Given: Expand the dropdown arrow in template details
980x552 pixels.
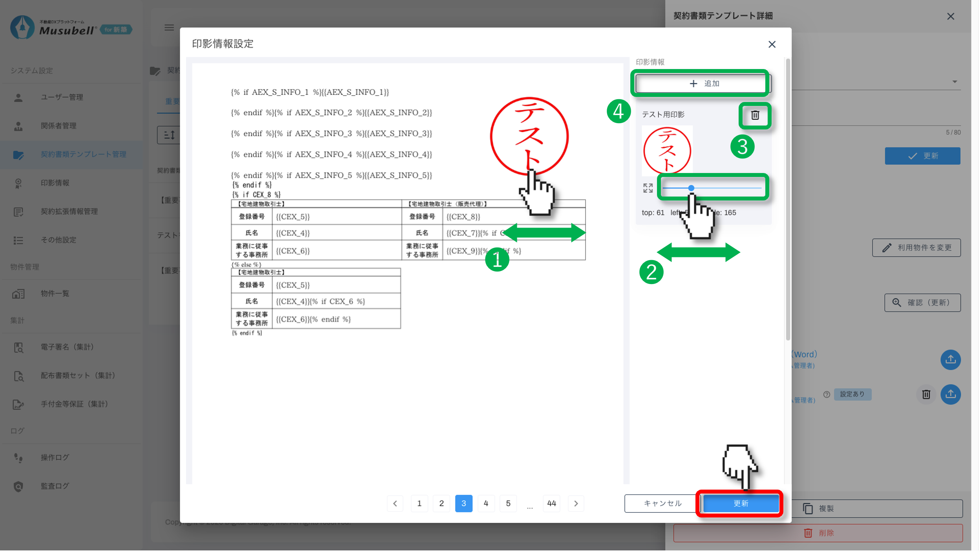Looking at the screenshot, I should tap(954, 82).
